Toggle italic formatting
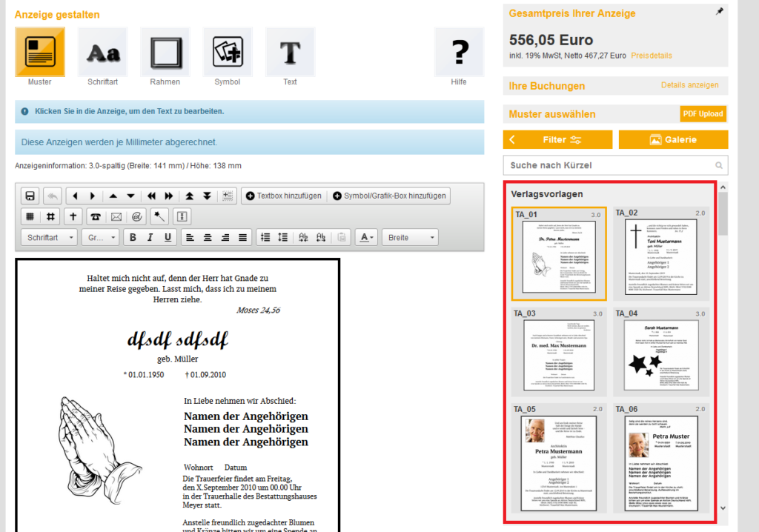 pos(150,237)
